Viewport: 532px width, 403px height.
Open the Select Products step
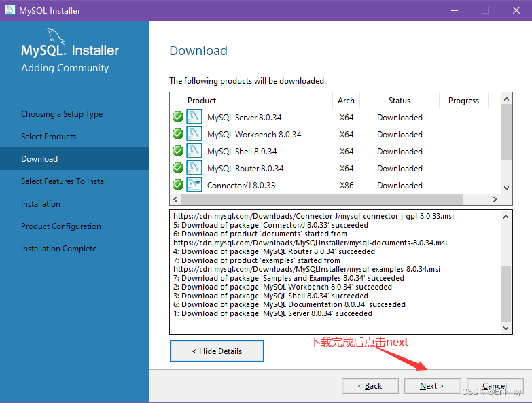48,137
